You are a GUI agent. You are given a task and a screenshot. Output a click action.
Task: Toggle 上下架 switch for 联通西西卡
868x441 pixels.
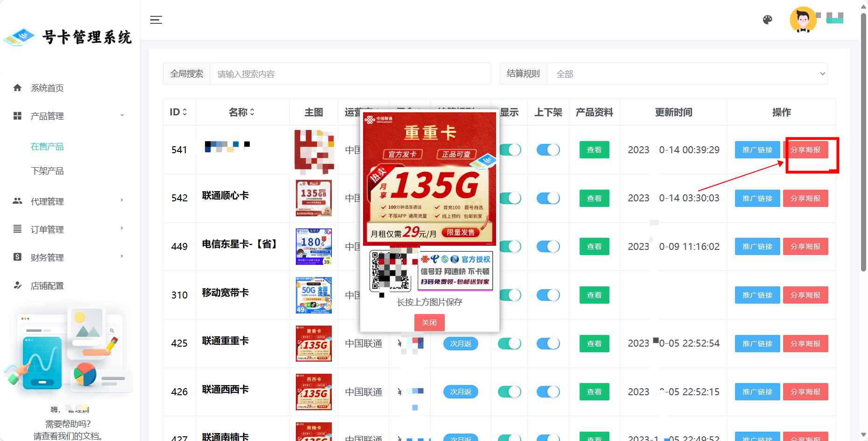548,391
